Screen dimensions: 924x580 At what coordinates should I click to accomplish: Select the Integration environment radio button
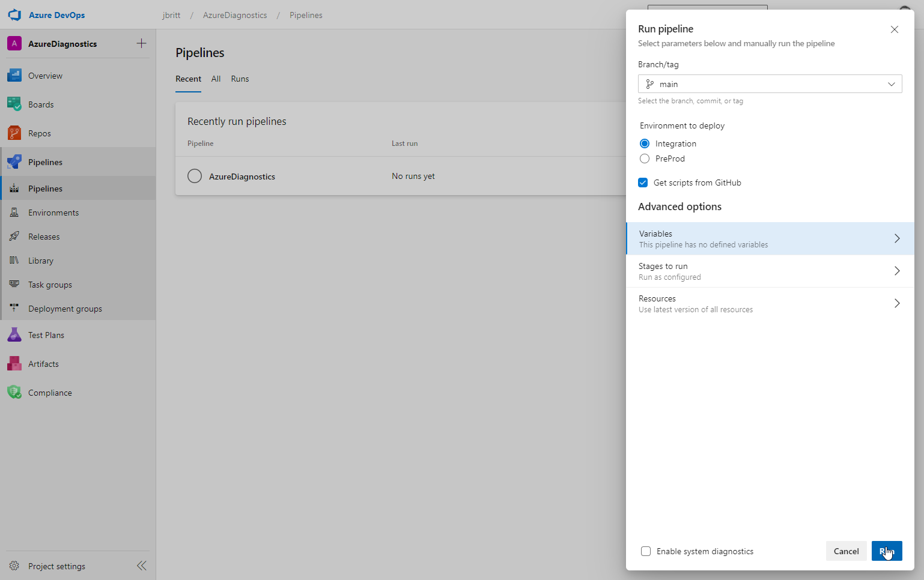645,143
